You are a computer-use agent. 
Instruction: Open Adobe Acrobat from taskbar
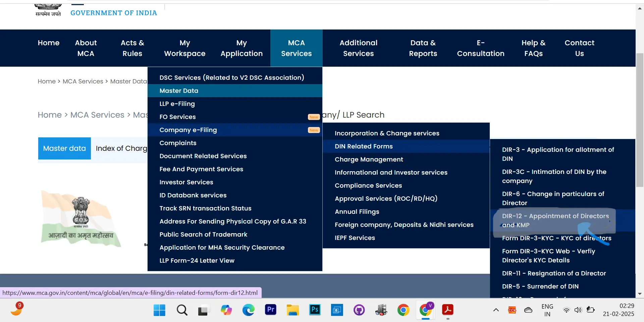click(x=447, y=310)
